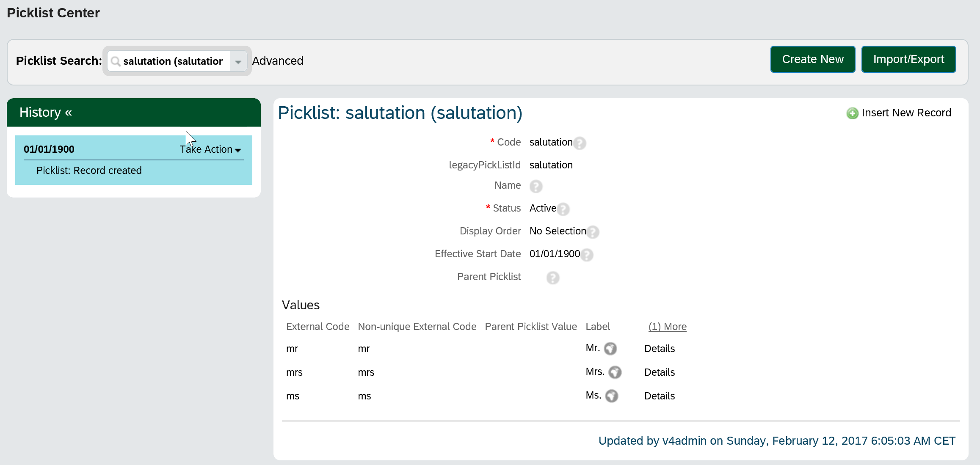Click the help icon next to Status Active

[563, 209]
